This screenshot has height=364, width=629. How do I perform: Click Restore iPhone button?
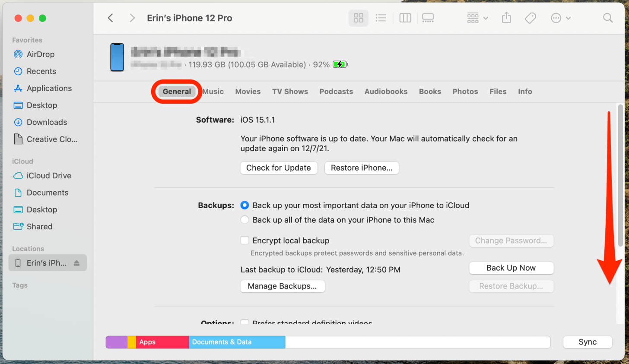pyautogui.click(x=362, y=168)
